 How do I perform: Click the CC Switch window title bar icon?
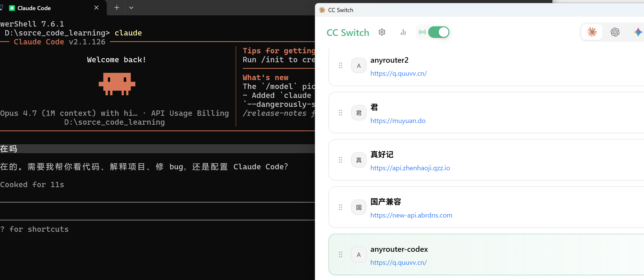322,10
